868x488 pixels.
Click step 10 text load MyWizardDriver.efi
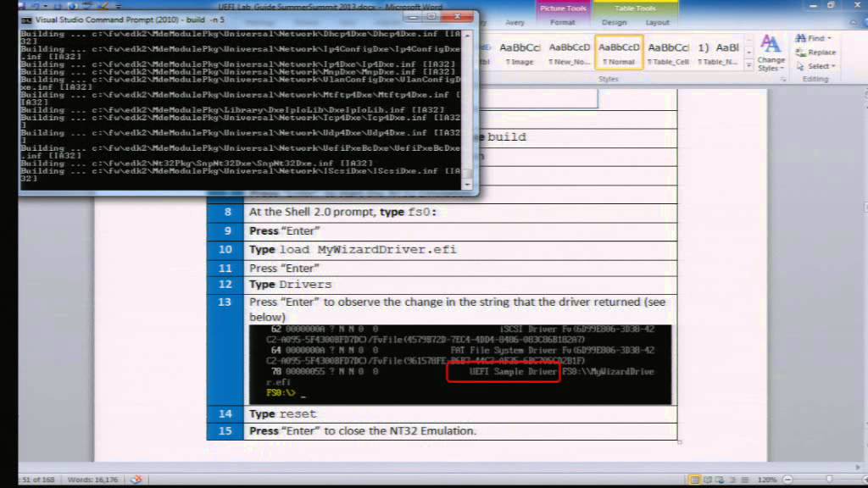368,250
